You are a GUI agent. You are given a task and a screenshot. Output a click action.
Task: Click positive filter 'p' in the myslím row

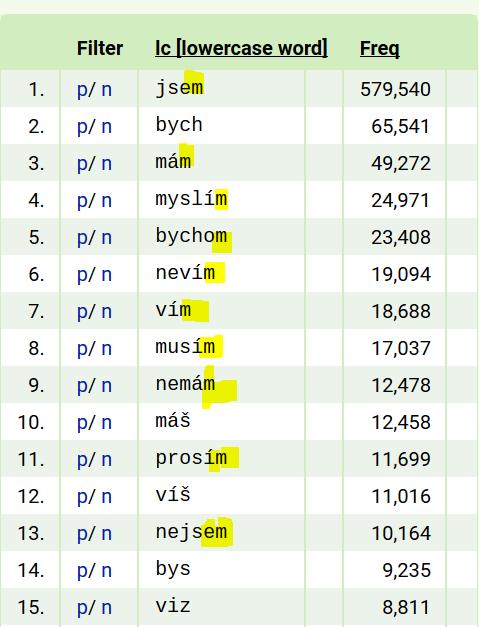coord(82,201)
